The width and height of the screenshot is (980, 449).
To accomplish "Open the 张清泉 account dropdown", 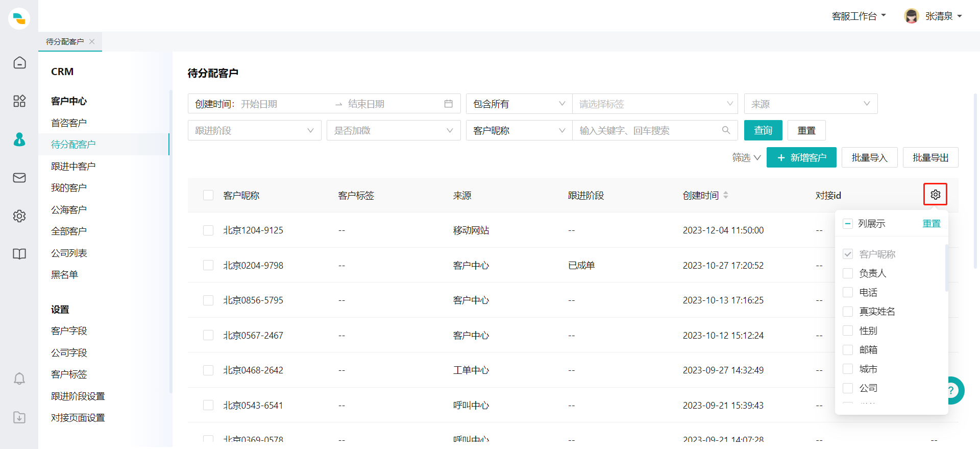I will 944,16.
